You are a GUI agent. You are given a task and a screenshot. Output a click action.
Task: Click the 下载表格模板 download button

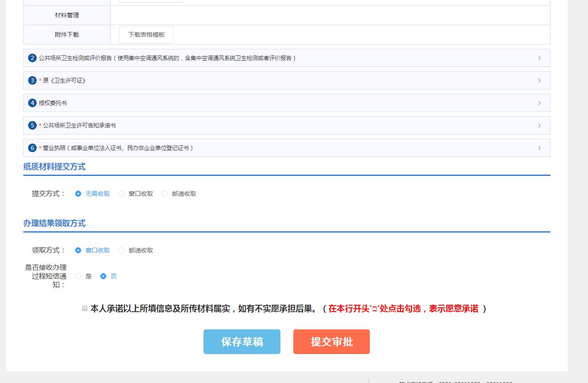(x=146, y=34)
